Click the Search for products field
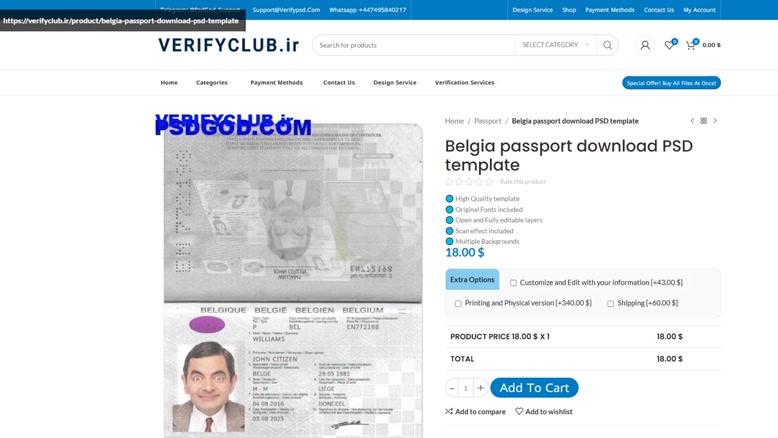This screenshot has width=778, height=438. (414, 45)
